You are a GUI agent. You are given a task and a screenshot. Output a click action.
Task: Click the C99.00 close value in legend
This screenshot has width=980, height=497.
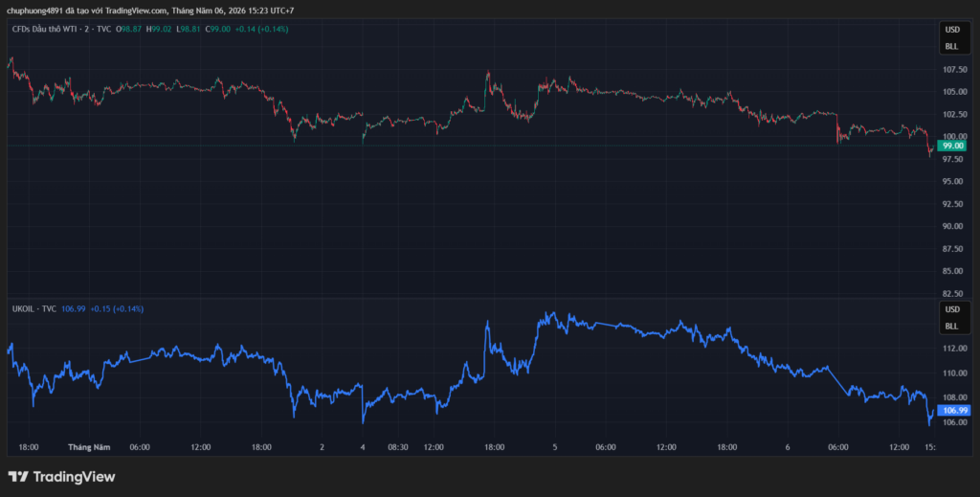click(220, 29)
